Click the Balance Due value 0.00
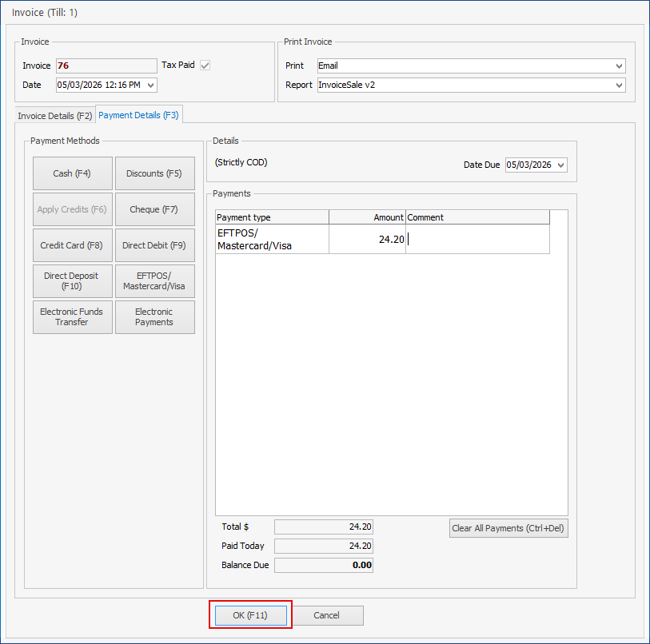This screenshot has height=644, width=650. [324, 565]
